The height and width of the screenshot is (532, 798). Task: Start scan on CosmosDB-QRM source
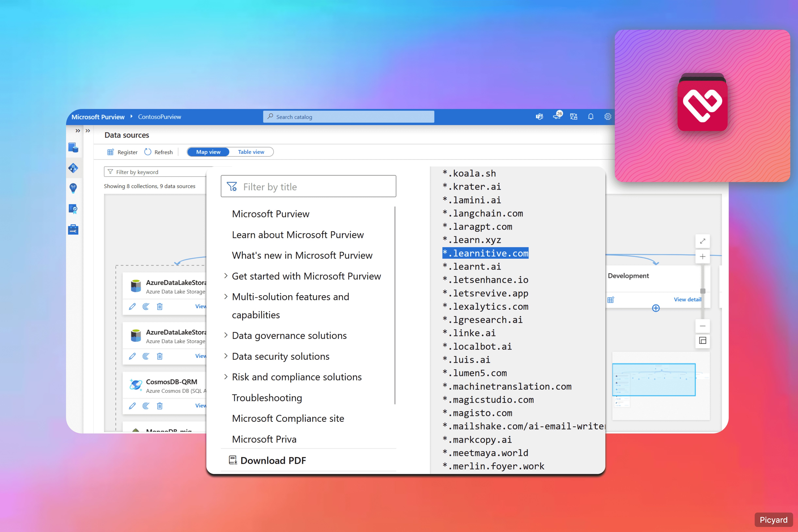coord(146,406)
